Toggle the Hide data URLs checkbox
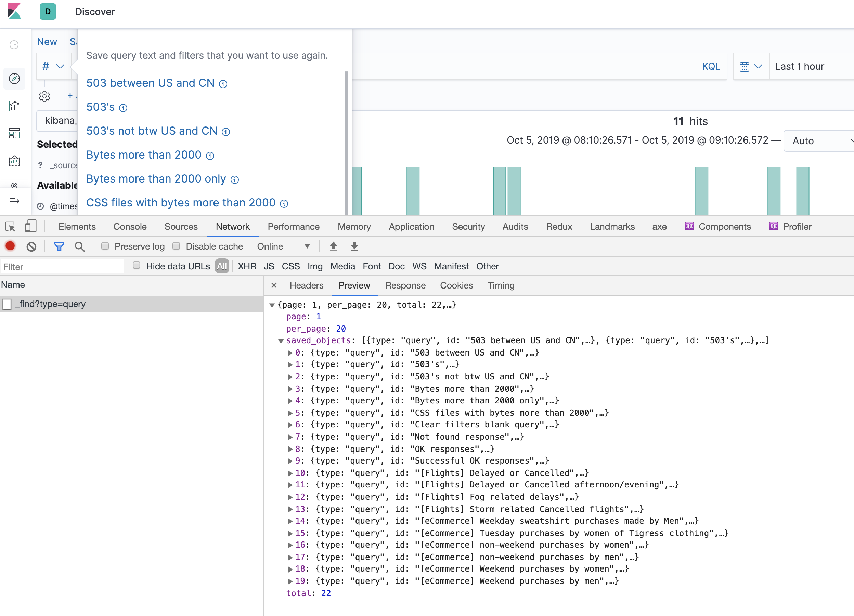Viewport: 854px width, 616px height. pyautogui.click(x=136, y=266)
